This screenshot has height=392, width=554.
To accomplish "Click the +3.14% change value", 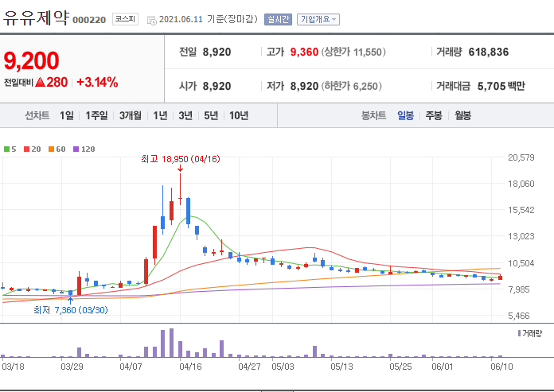I will 97,82.
